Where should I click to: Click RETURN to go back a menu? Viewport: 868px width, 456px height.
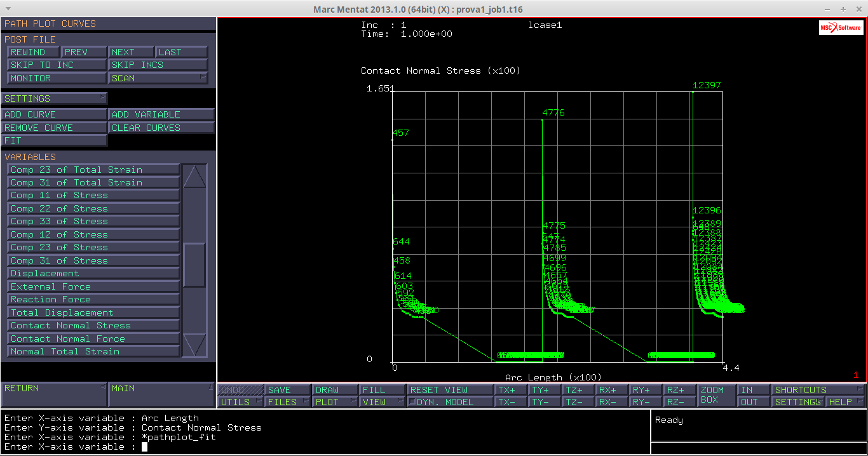54,394
